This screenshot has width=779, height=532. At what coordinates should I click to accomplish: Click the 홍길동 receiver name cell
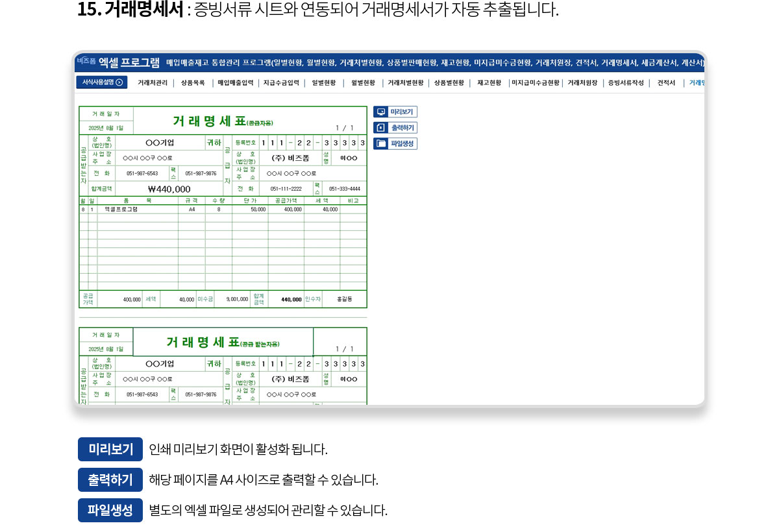345,300
